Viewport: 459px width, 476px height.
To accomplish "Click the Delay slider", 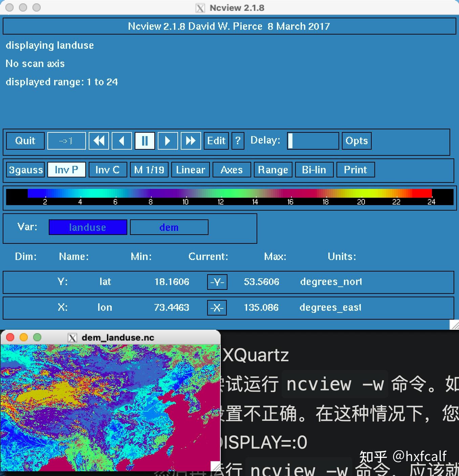I will [313, 140].
